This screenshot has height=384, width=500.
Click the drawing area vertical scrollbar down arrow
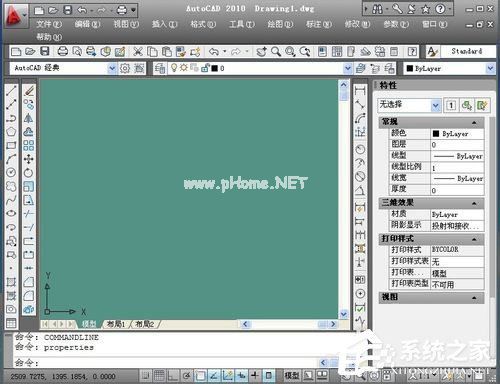(x=344, y=314)
